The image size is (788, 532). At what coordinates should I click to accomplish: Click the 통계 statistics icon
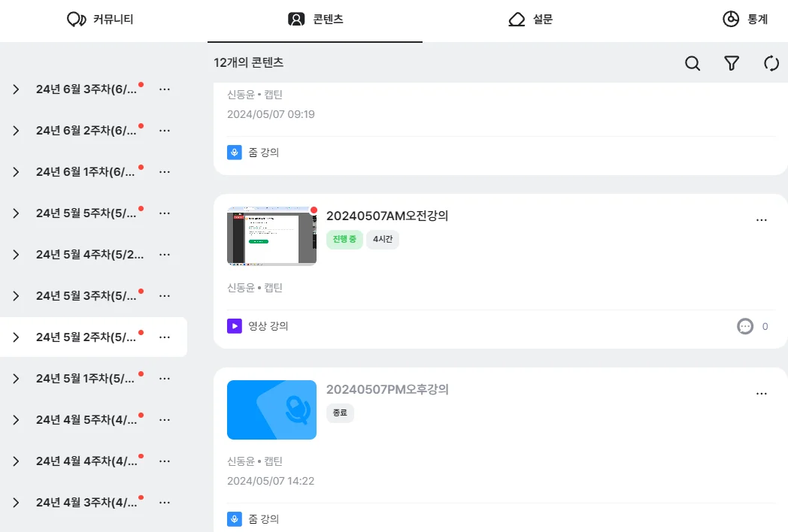click(729, 20)
